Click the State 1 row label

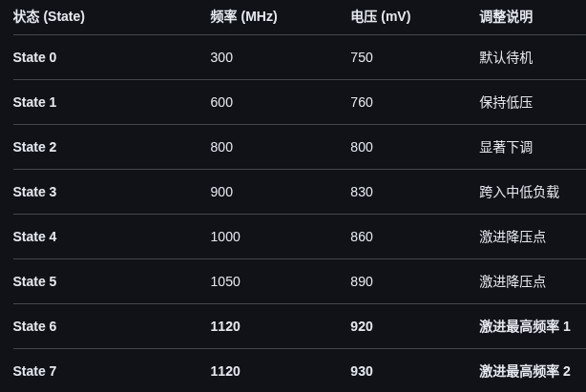pos(34,102)
